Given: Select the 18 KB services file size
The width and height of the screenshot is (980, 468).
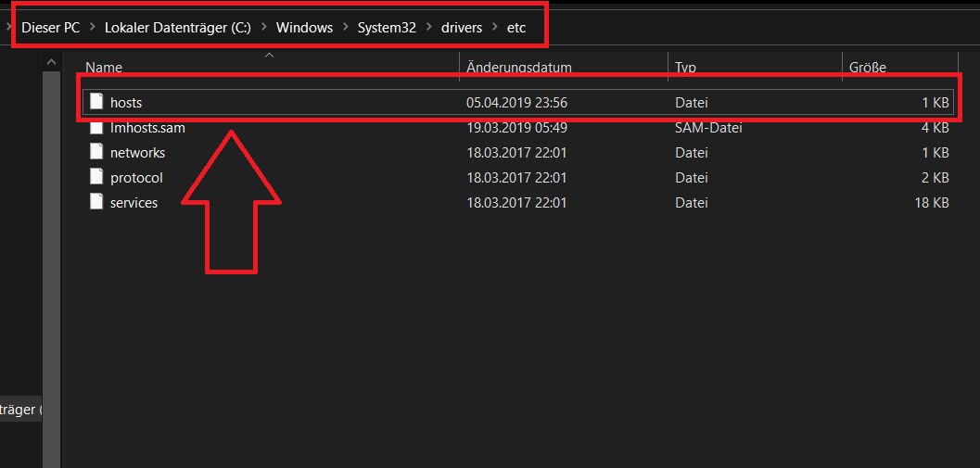Looking at the screenshot, I should (931, 202).
